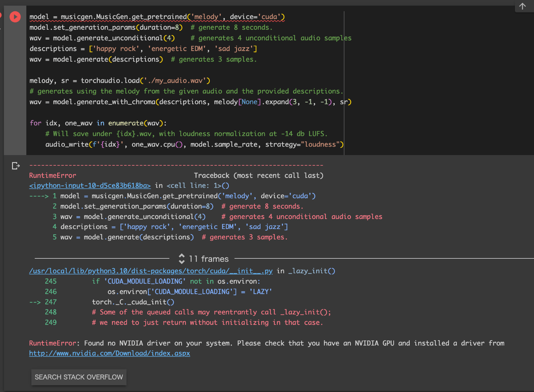Click the clear output icon beside the traceback

point(16,166)
